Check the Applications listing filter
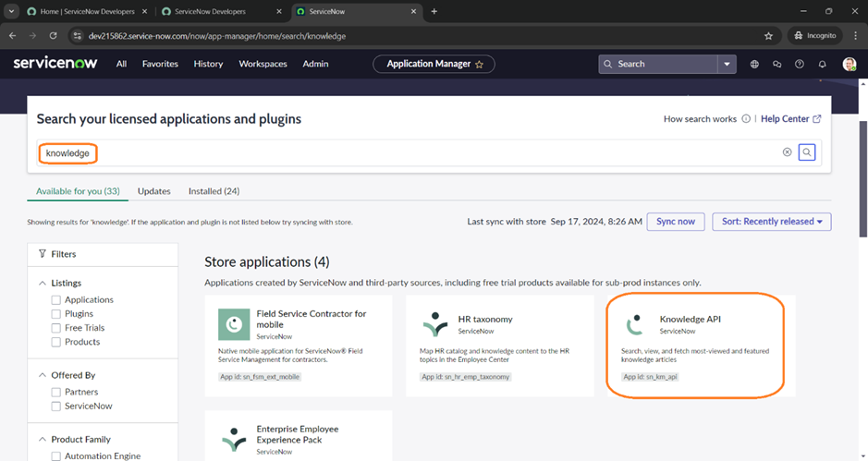 [x=56, y=300]
